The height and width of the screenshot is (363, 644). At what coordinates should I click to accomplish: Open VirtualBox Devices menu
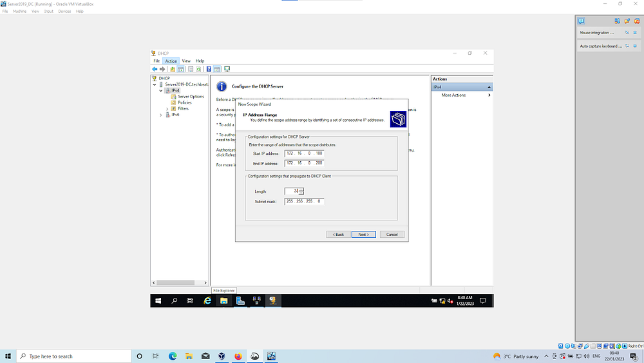[x=64, y=12]
